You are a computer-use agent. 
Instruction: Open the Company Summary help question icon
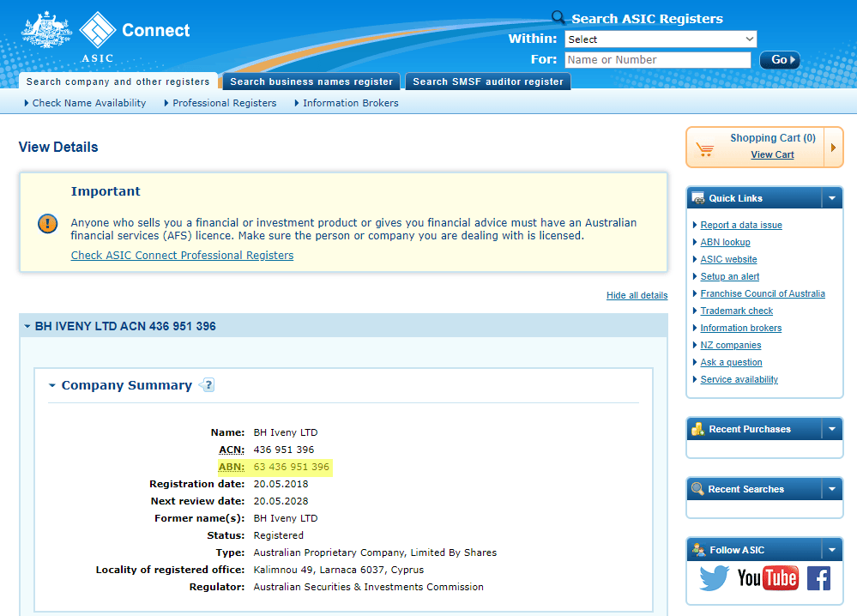point(207,385)
